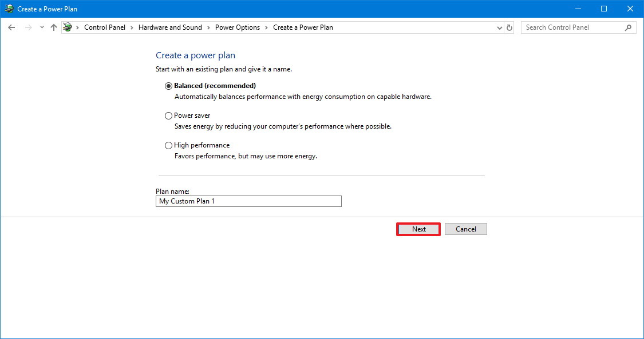This screenshot has width=644, height=339.
Task: Choose the High performance plan
Action: tap(168, 145)
